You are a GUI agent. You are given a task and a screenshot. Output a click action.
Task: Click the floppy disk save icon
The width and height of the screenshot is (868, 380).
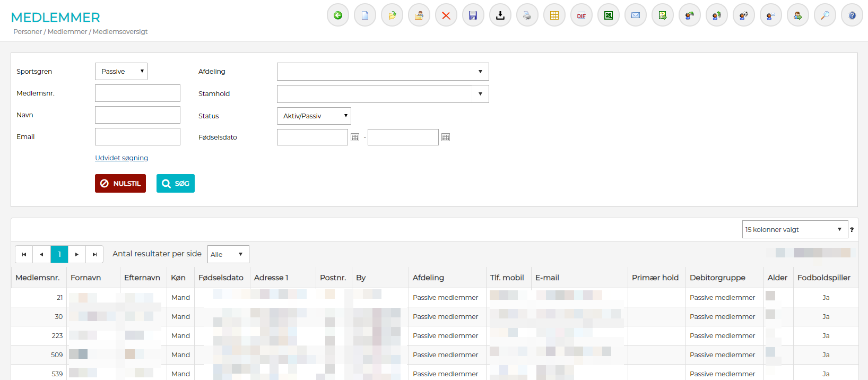tap(473, 15)
